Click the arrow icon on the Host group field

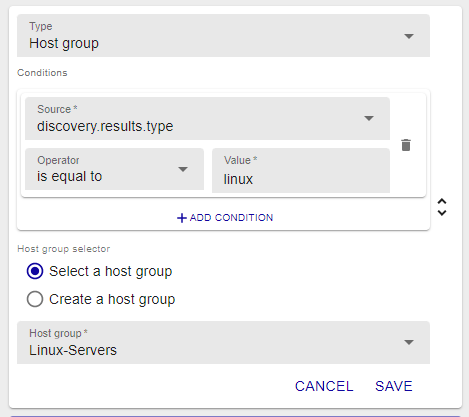pyautogui.click(x=409, y=342)
